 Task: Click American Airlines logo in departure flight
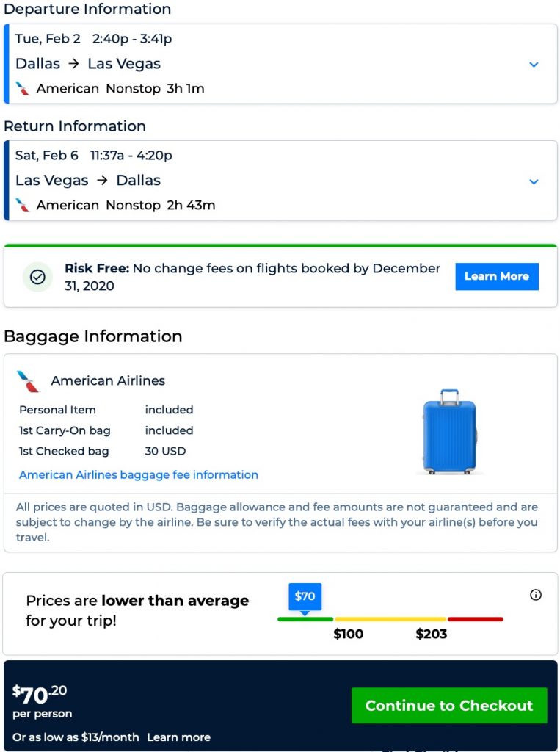coord(23,89)
